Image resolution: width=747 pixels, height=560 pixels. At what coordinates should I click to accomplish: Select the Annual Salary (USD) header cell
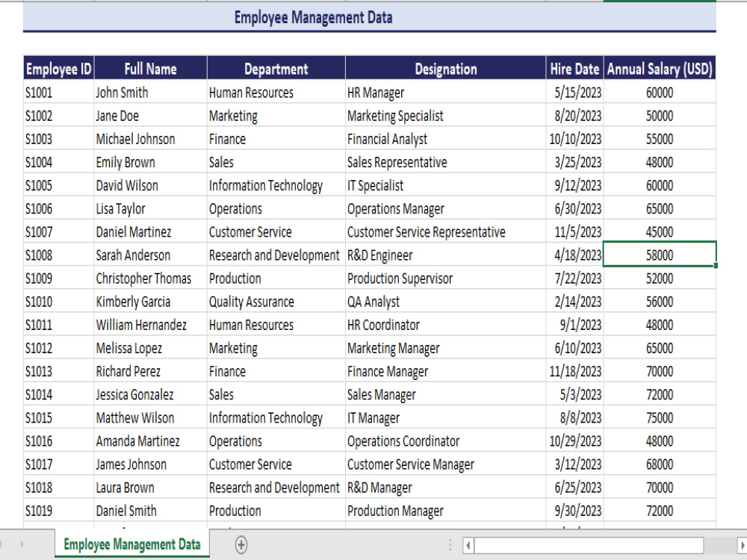pyautogui.click(x=660, y=69)
